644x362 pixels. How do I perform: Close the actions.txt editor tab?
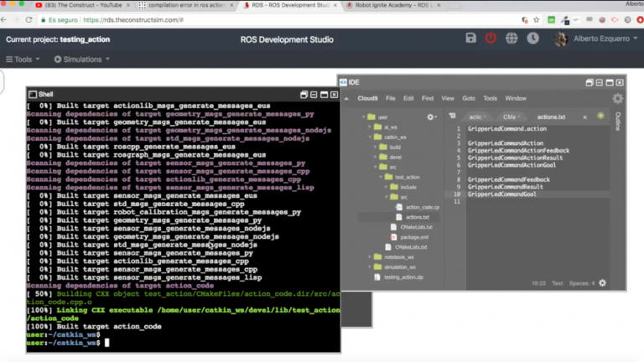coord(584,117)
